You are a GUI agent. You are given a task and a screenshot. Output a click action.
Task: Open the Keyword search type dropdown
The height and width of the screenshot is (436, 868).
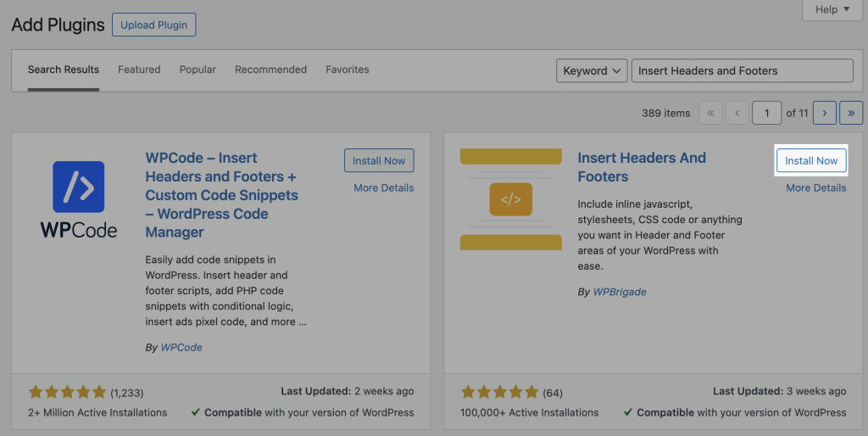click(591, 71)
